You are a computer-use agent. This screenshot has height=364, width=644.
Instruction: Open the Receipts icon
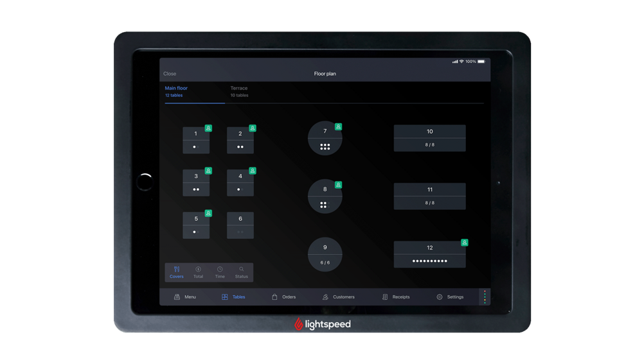(385, 297)
